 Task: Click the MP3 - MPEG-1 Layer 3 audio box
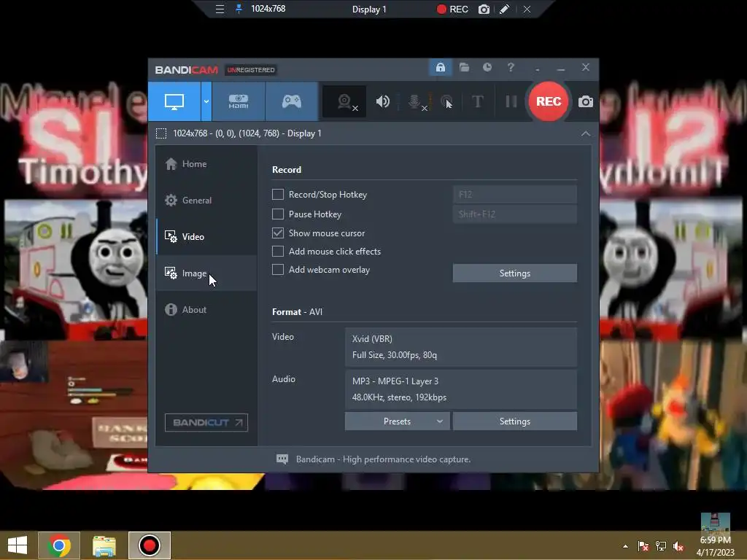click(x=461, y=389)
